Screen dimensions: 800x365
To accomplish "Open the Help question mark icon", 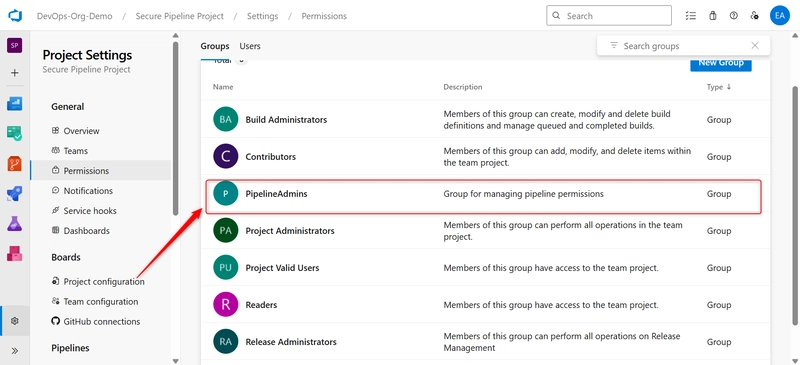I will pyautogui.click(x=734, y=16).
